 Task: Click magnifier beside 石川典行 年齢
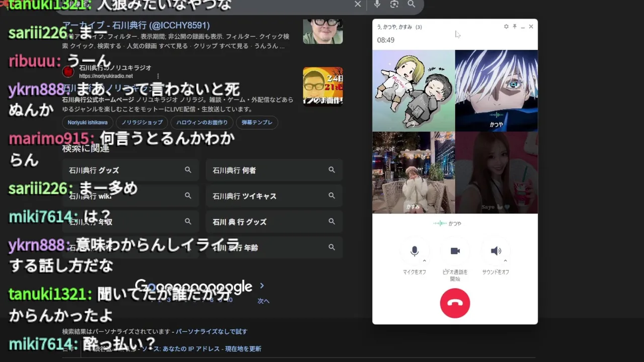[332, 247]
